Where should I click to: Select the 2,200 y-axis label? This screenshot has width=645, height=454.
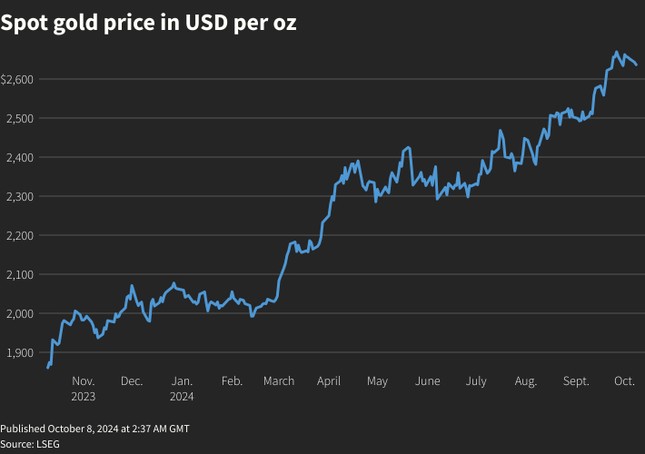coord(20,235)
